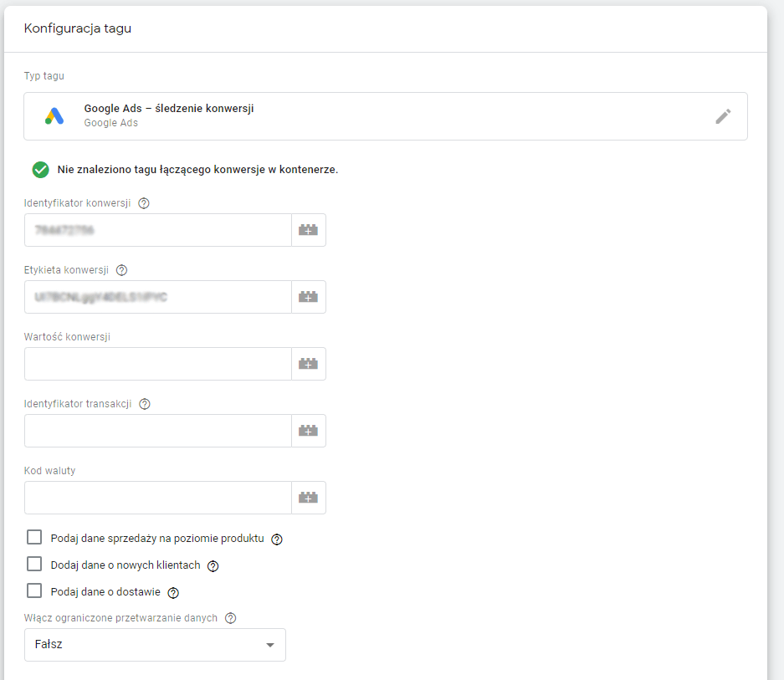784x680 pixels.
Task: Click into the Kod waluty text field
Action: point(157,498)
